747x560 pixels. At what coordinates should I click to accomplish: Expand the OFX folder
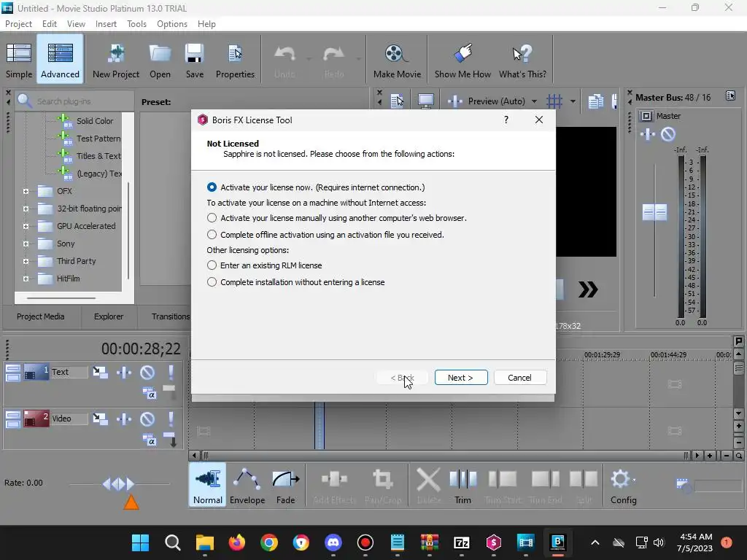pyautogui.click(x=26, y=192)
